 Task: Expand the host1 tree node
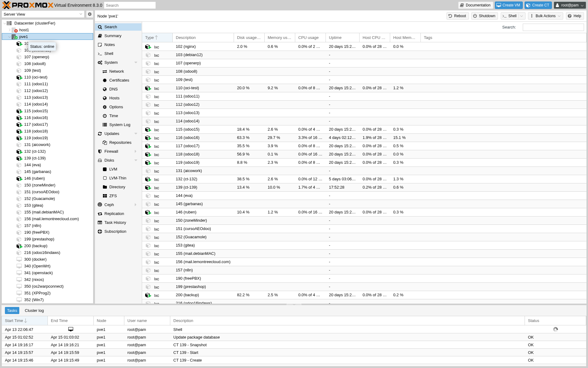(9, 30)
